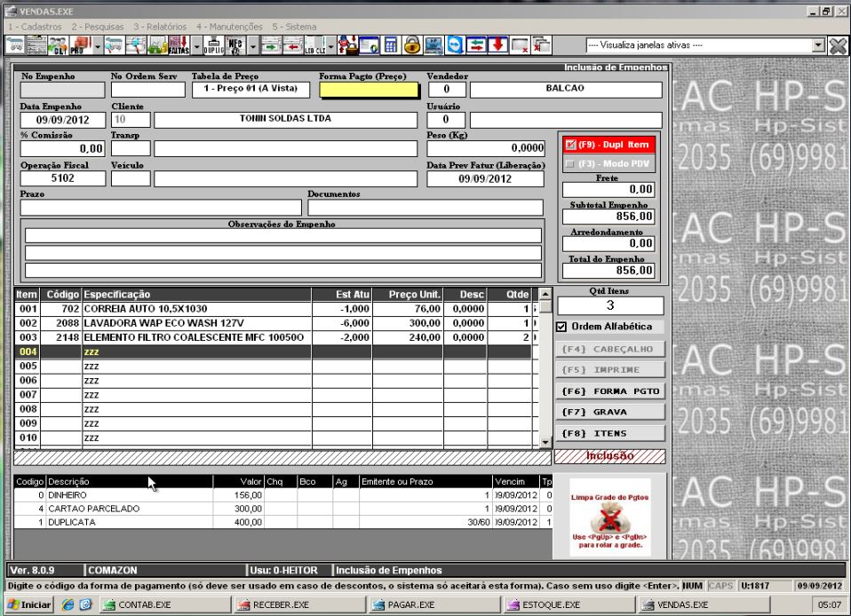
Task: Click the stacked windows with red X icon
Action: click(542, 45)
